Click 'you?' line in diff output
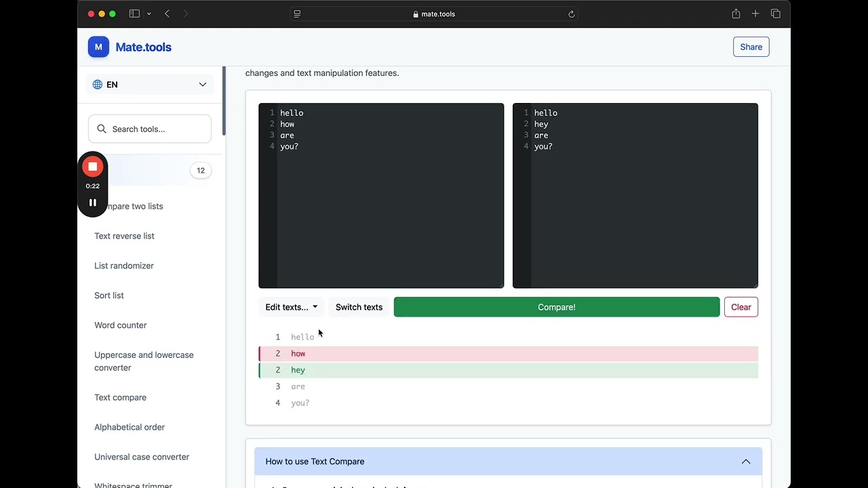This screenshot has width=868, height=488. (509, 403)
